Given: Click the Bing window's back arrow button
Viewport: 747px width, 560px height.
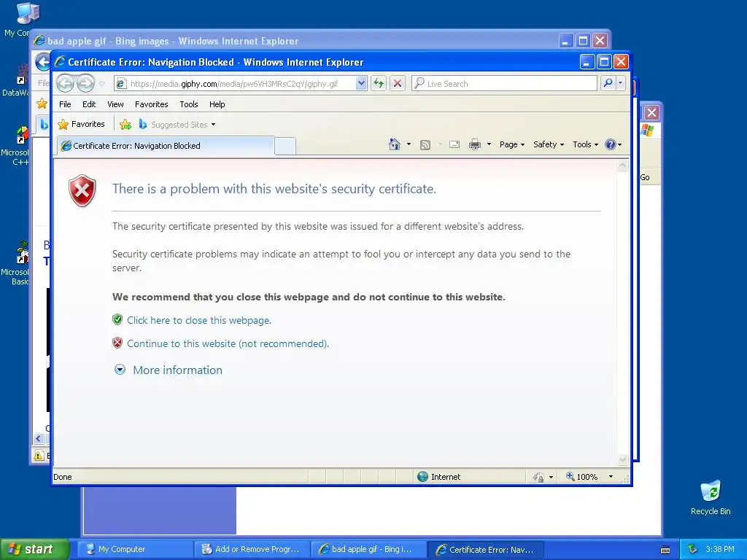Looking at the screenshot, I should [x=43, y=62].
